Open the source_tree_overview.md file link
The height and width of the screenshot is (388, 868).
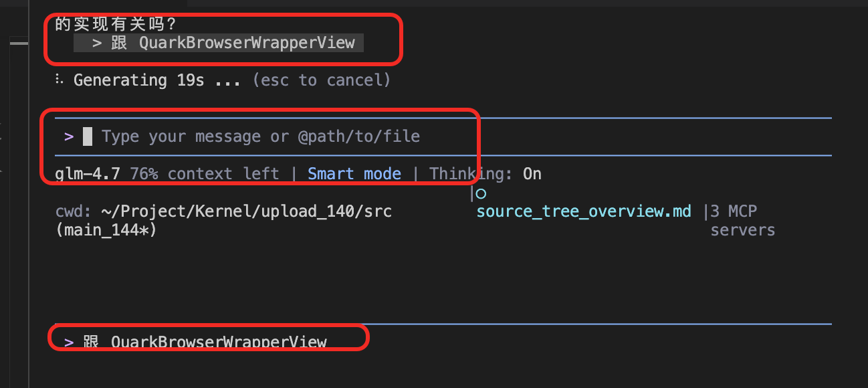pos(584,211)
